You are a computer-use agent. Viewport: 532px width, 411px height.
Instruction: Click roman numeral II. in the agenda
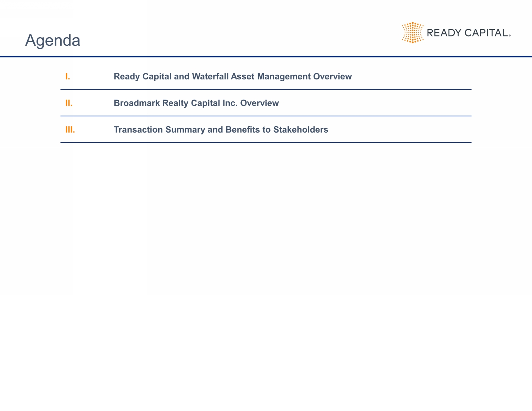pyautogui.click(x=69, y=103)
